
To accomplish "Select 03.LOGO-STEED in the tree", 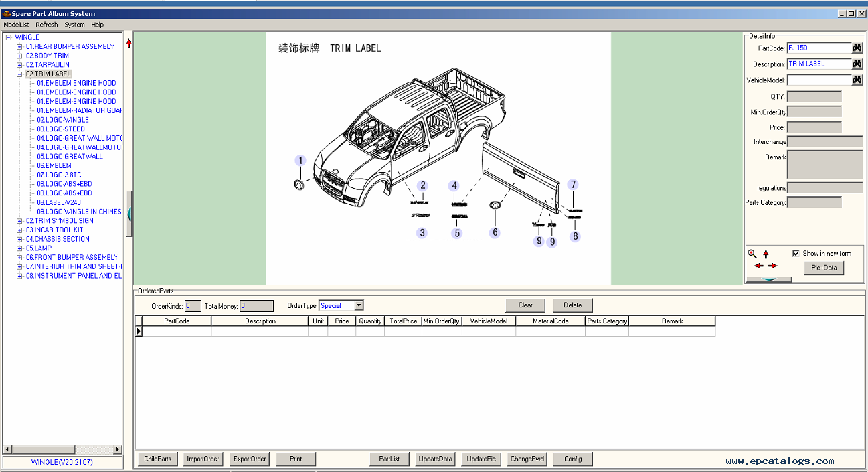I will 61,129.
